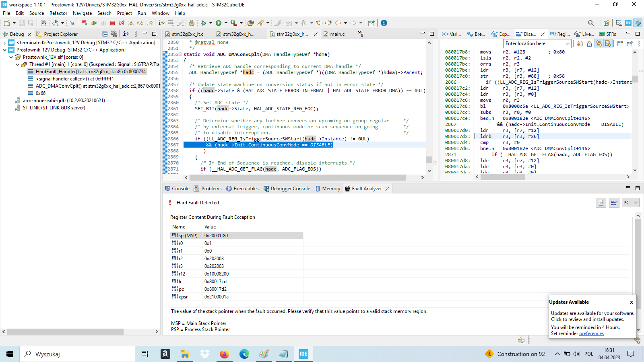Click Refresh View icon in Disassembly

coord(580,43)
